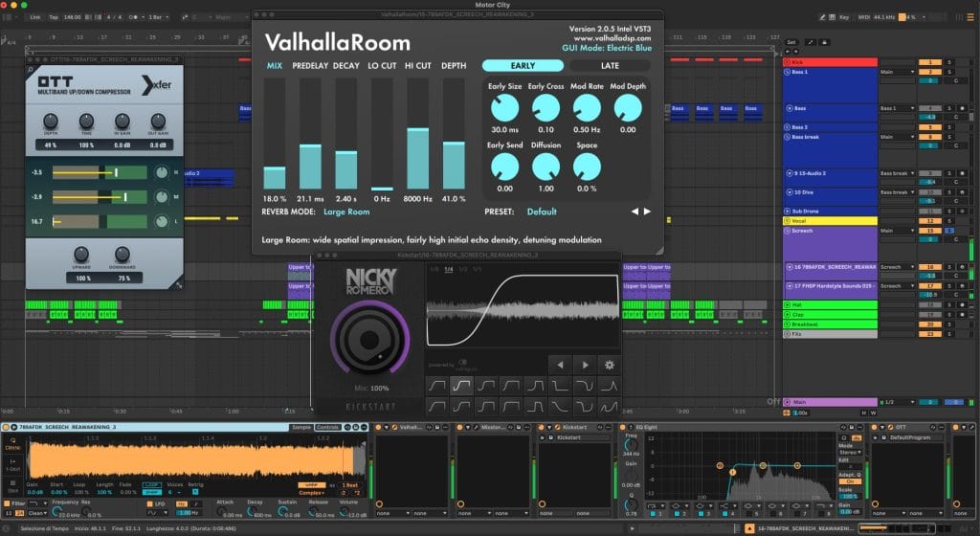980x536 pixels.
Task: Select Classic playback mode icon in Simpler
Action: tap(12, 444)
